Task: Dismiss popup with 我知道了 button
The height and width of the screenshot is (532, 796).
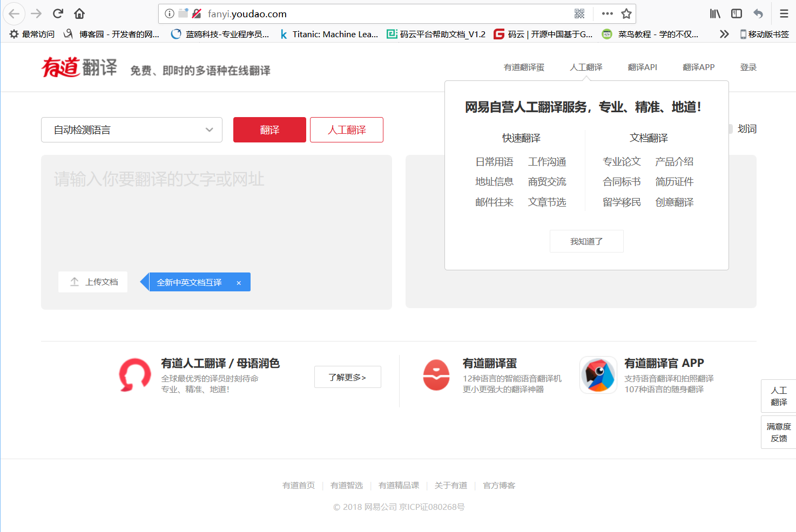Action: tap(586, 241)
